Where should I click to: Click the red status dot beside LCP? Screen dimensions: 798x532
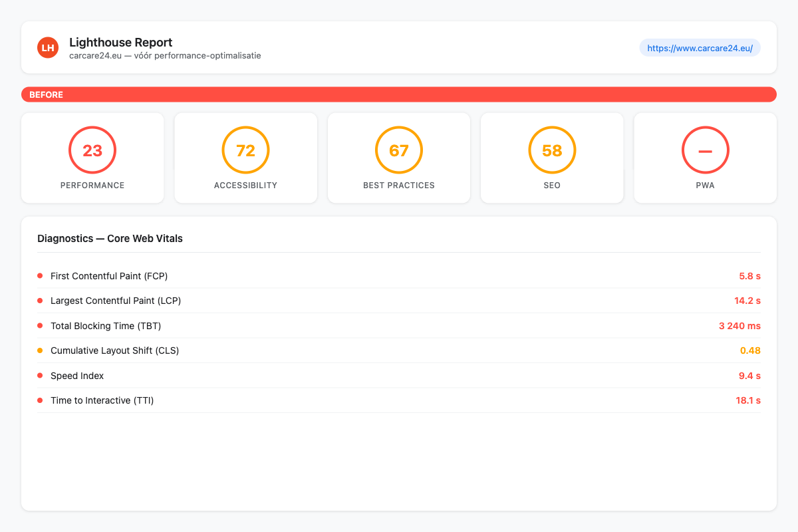(40, 301)
